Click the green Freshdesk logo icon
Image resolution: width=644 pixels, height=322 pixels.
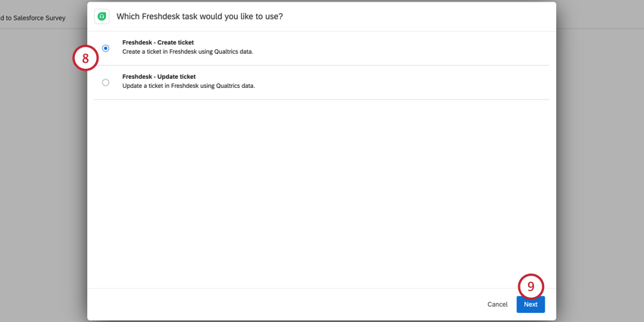click(102, 17)
